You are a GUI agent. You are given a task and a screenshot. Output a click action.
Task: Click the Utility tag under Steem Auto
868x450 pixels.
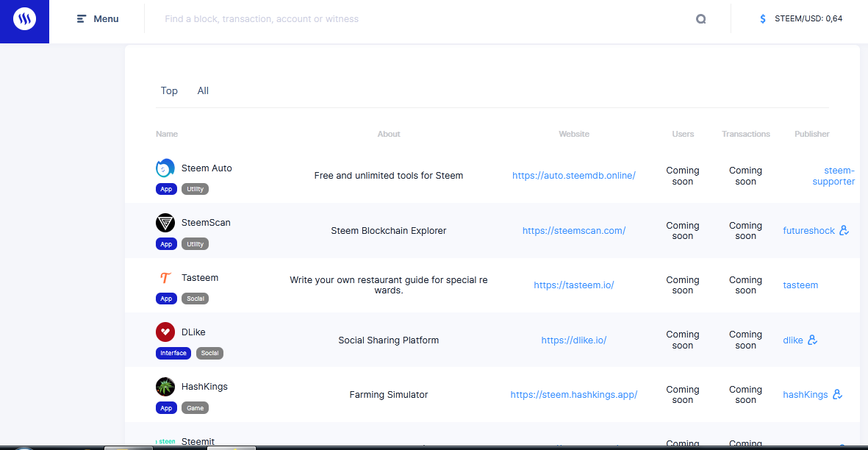pos(195,189)
